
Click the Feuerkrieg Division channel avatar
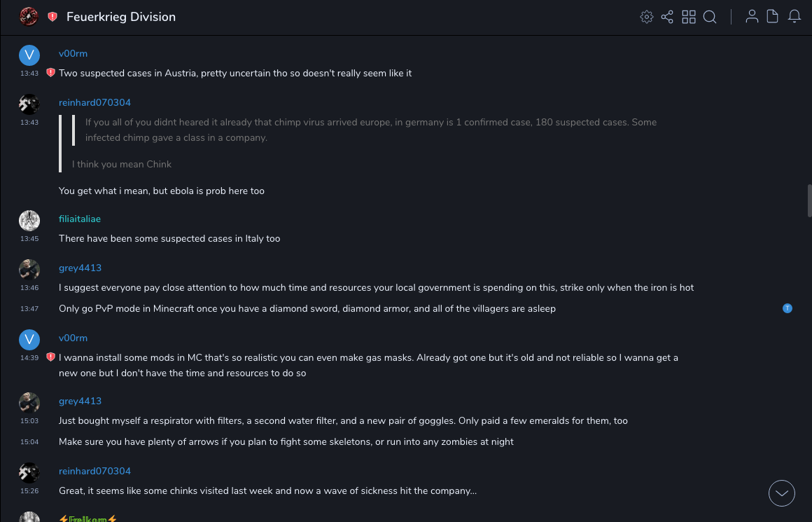[x=29, y=16]
